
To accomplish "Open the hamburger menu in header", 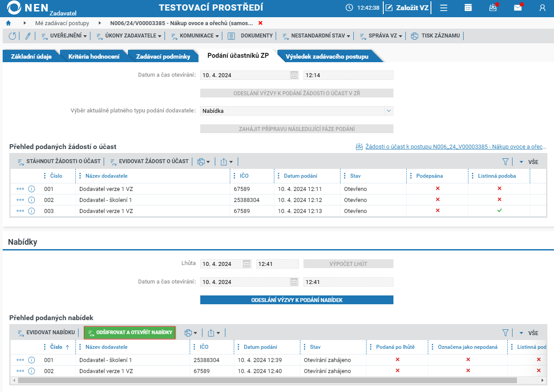I will coord(444,8).
